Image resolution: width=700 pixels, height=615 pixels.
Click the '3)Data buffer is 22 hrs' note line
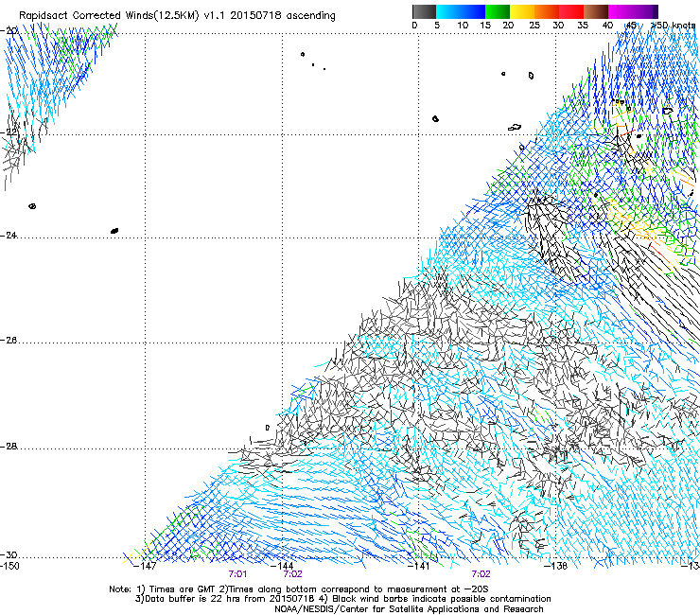pyautogui.click(x=342, y=599)
